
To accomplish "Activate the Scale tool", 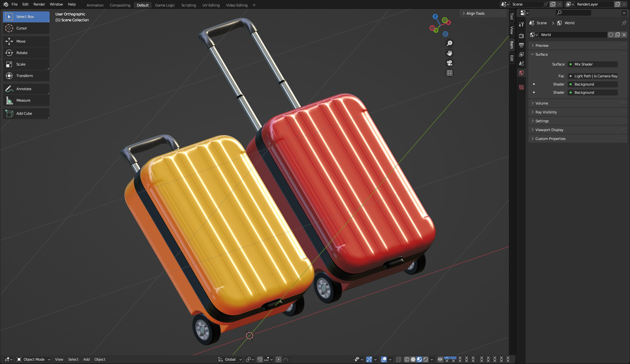I will coord(26,64).
